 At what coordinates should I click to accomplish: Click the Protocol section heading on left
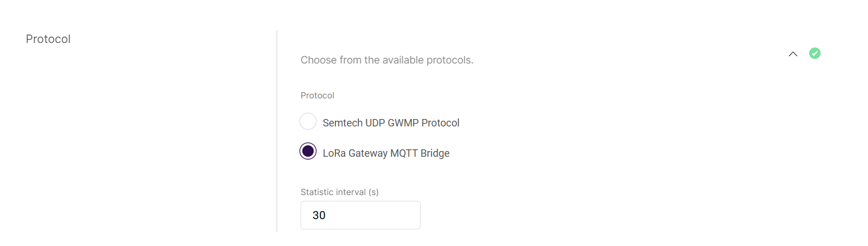(48, 39)
